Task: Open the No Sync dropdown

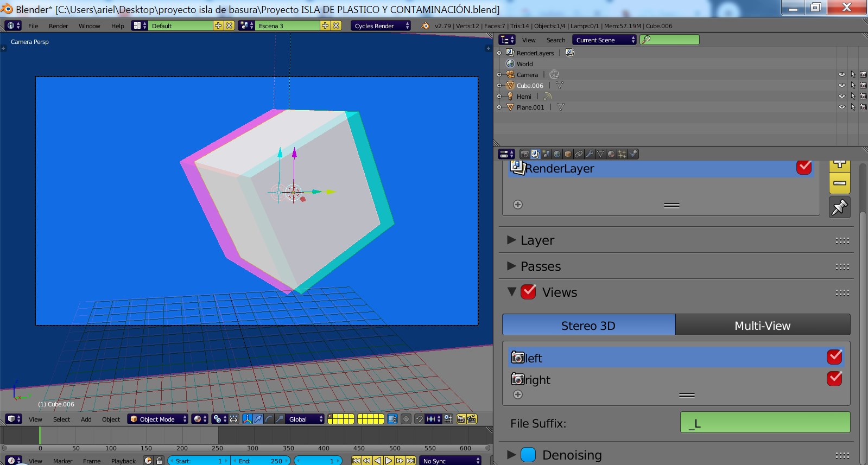Action: (x=451, y=461)
